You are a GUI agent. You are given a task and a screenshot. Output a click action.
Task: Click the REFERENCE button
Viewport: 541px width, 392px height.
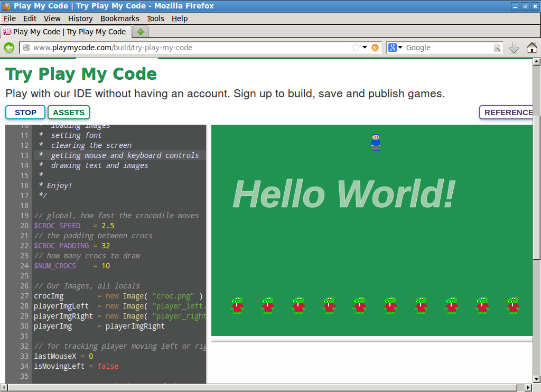coord(507,113)
